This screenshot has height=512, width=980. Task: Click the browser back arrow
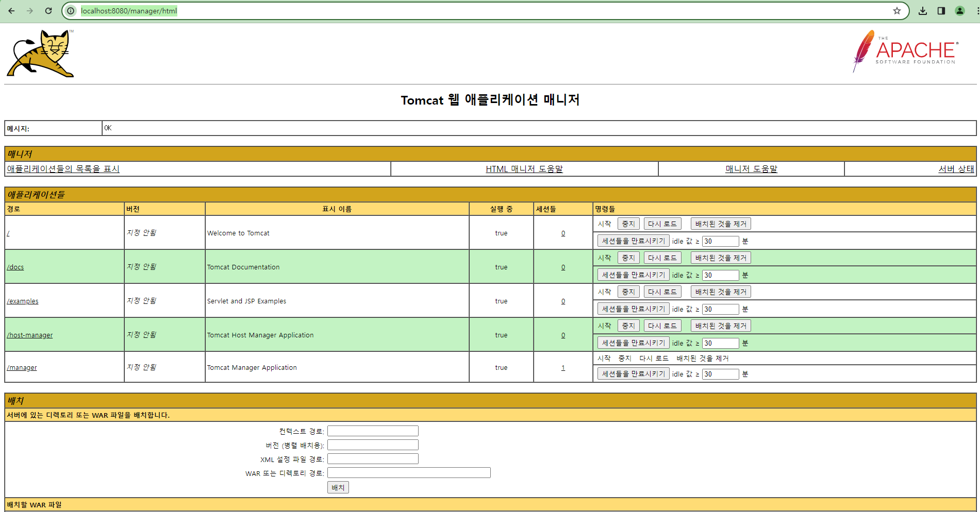click(x=11, y=11)
